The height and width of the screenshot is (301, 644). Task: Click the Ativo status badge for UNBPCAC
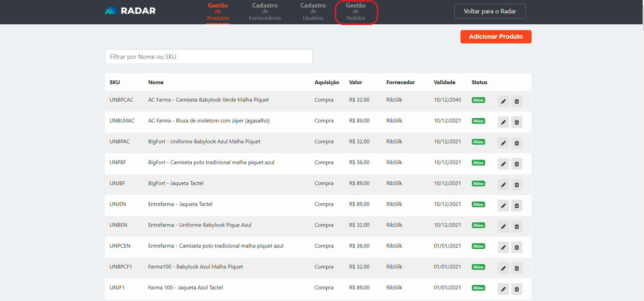(478, 100)
